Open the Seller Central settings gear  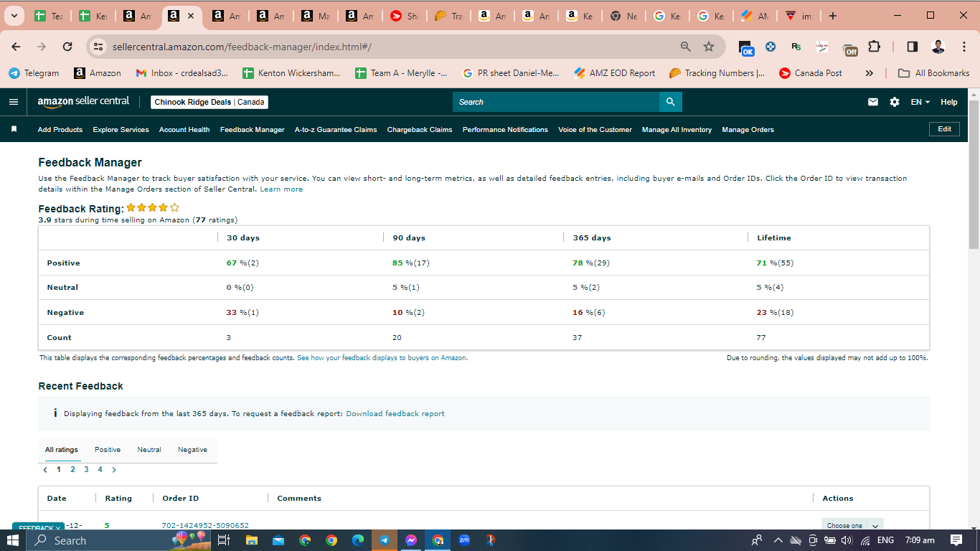[x=895, y=102]
